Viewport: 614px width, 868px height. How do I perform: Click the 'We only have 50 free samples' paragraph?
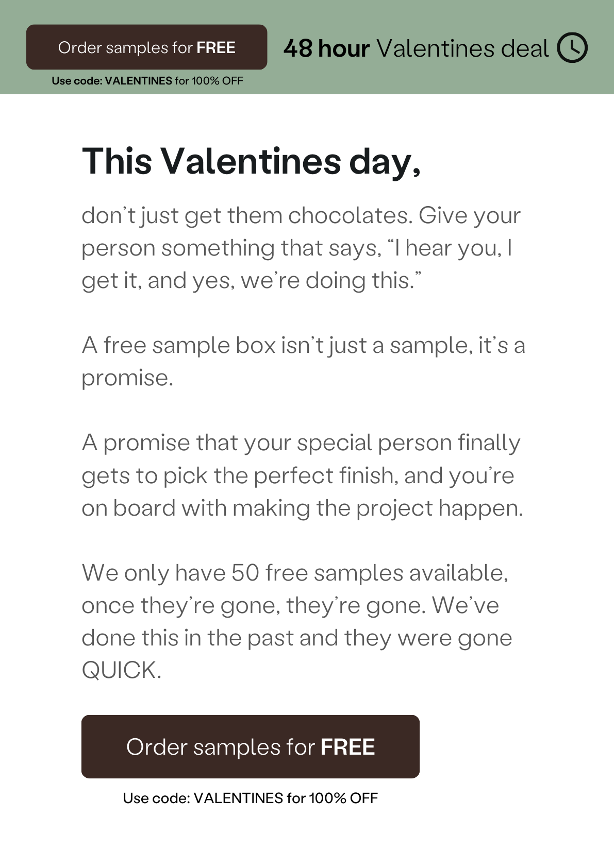pyautogui.click(x=297, y=621)
